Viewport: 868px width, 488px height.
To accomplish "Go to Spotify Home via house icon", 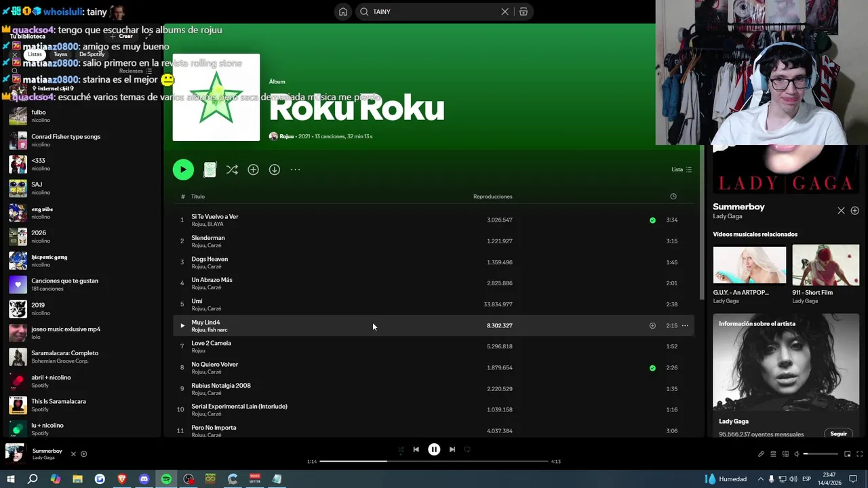I will coord(343,12).
